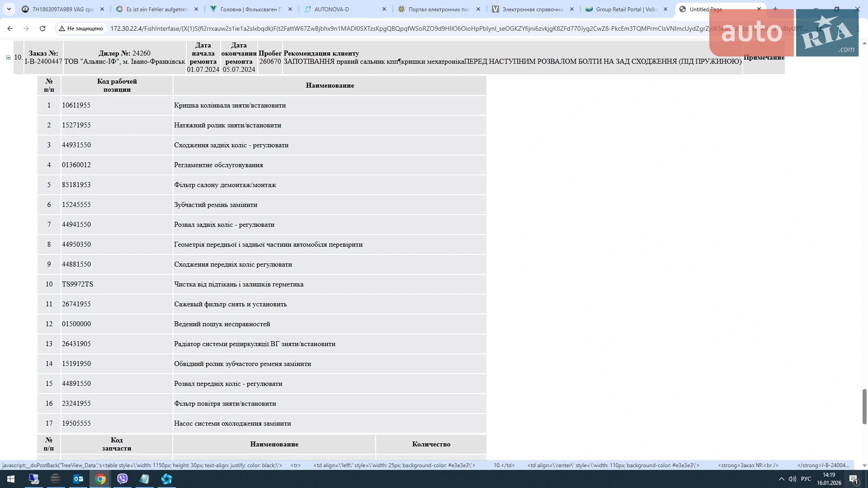The width and height of the screenshot is (868, 488).
Task: Open the tab search dropdown arrow
Action: [x=9, y=9]
